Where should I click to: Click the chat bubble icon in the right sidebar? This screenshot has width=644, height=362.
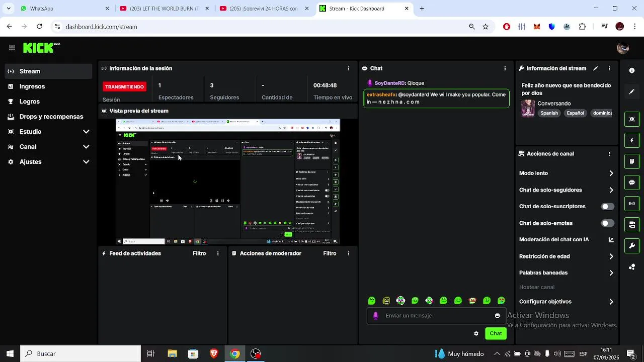pos(632,183)
